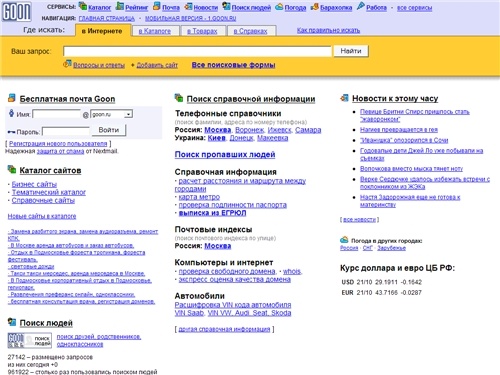
Task: Click the Вопросы и ответы icon
Action: point(67,63)
